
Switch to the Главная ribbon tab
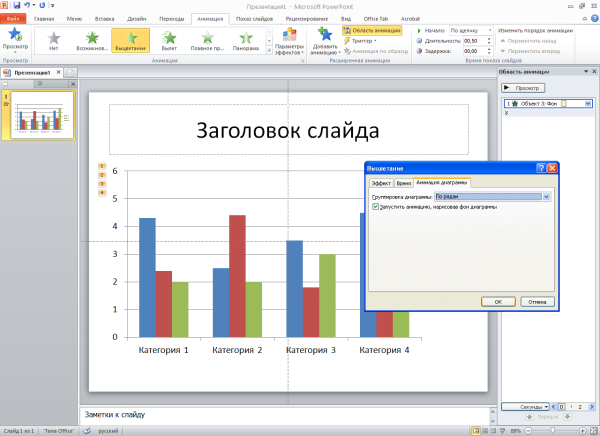(x=44, y=19)
